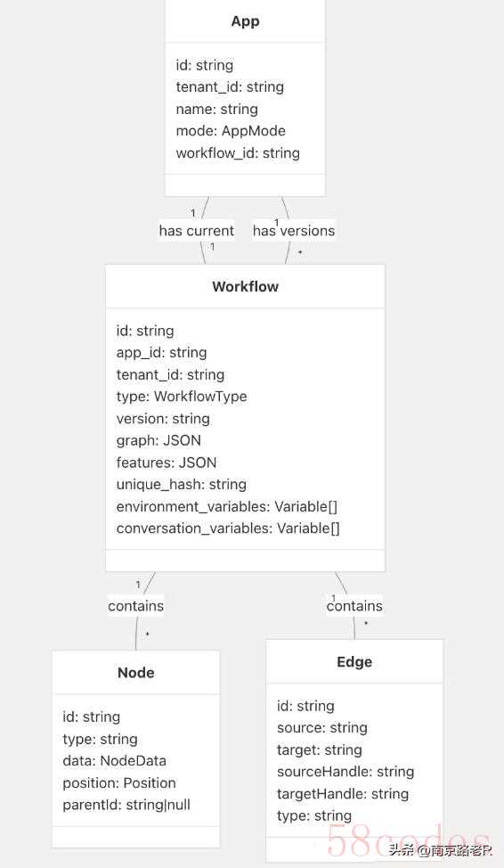Click 'parentId: string|null' attribute
The height and width of the screenshot is (868, 504).
pos(126,805)
